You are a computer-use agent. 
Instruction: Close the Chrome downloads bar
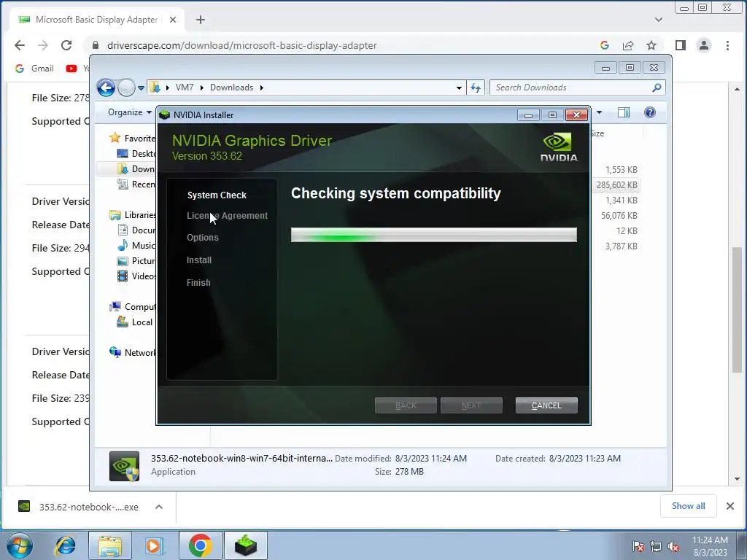729,506
